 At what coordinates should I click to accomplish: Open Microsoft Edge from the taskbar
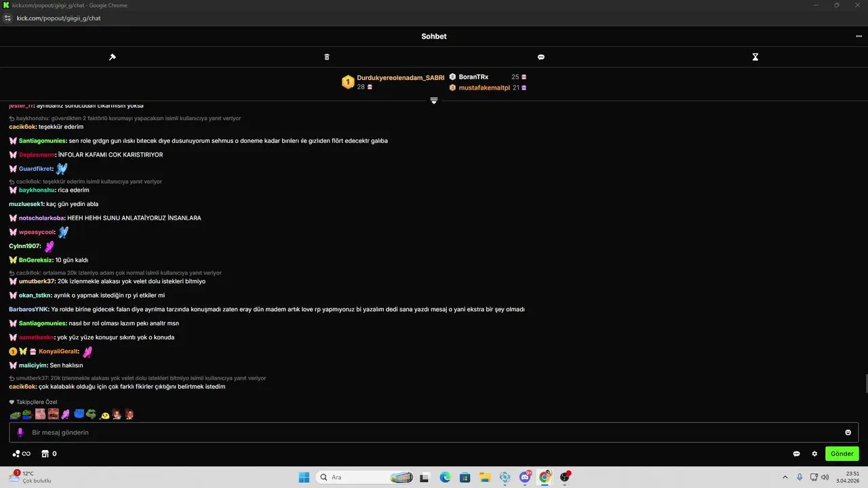(445, 477)
